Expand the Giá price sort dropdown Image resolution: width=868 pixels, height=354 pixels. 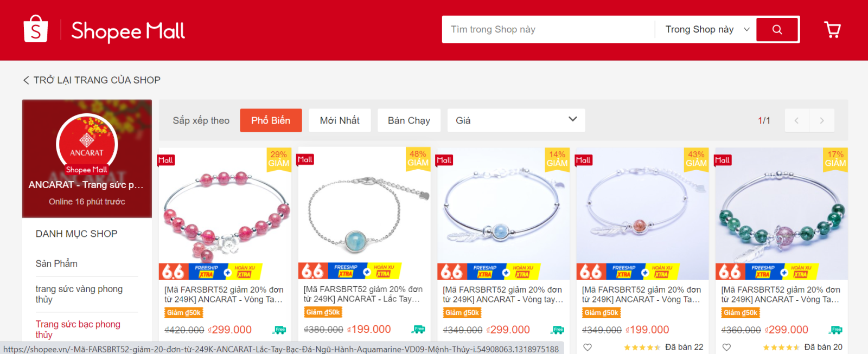pos(516,120)
